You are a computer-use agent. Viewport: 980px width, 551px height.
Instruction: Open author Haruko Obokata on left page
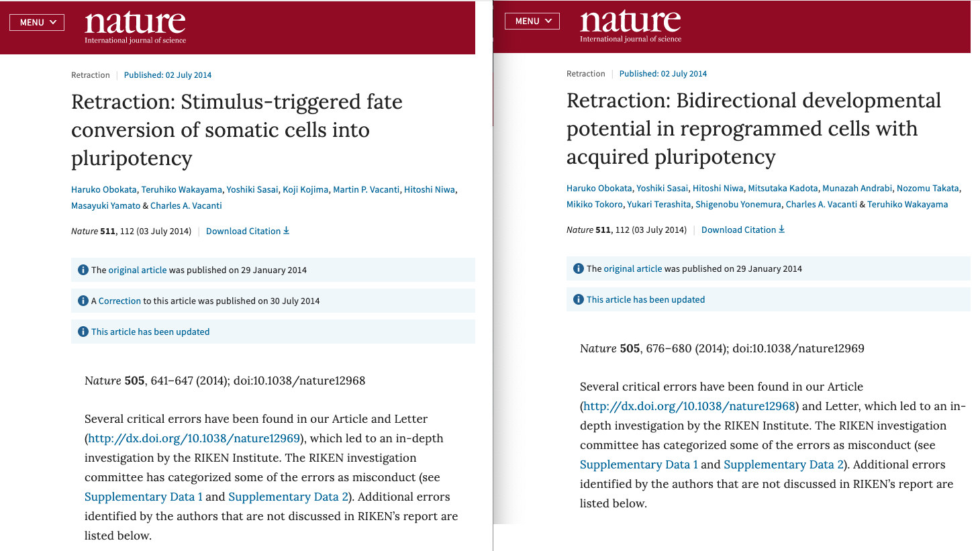click(x=104, y=190)
